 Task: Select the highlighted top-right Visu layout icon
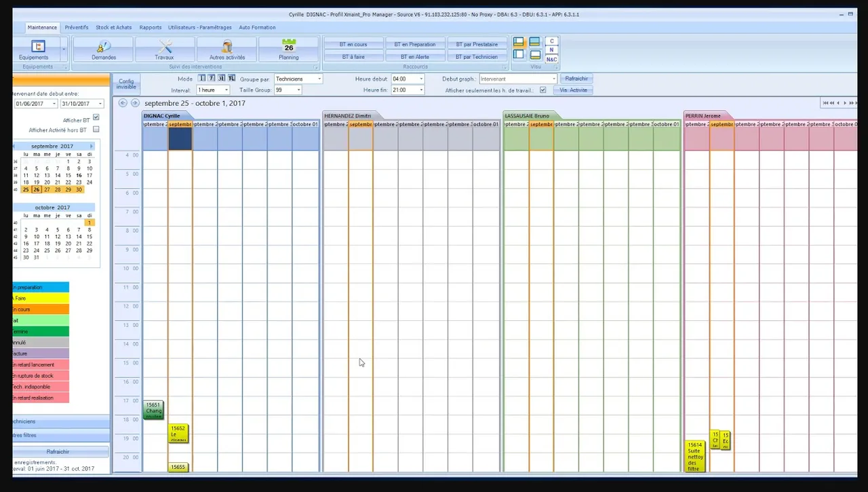click(x=534, y=42)
